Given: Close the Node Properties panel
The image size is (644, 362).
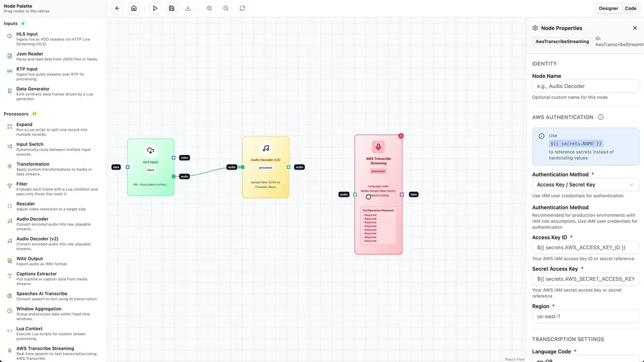Looking at the screenshot, I should pyautogui.click(x=635, y=28).
